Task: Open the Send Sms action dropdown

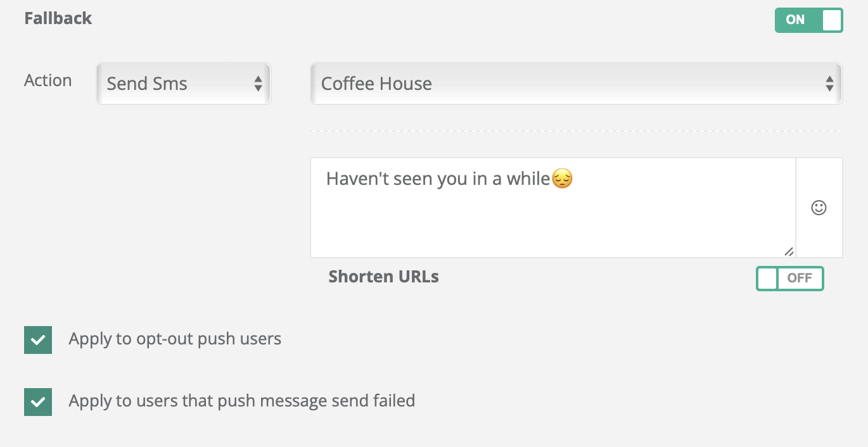Action: [183, 84]
